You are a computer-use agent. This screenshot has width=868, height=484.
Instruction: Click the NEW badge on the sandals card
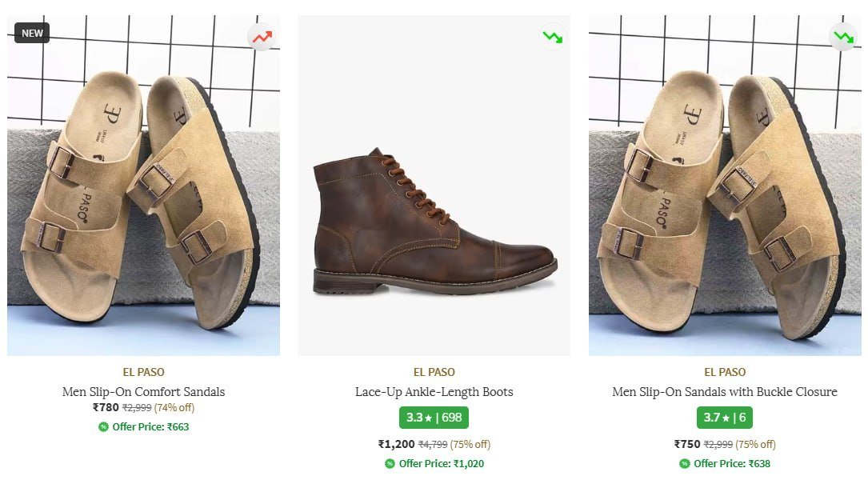pos(30,34)
